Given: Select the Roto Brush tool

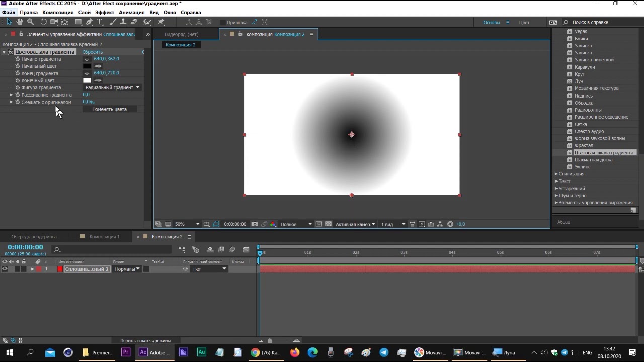Looking at the screenshot, I should [x=147, y=22].
